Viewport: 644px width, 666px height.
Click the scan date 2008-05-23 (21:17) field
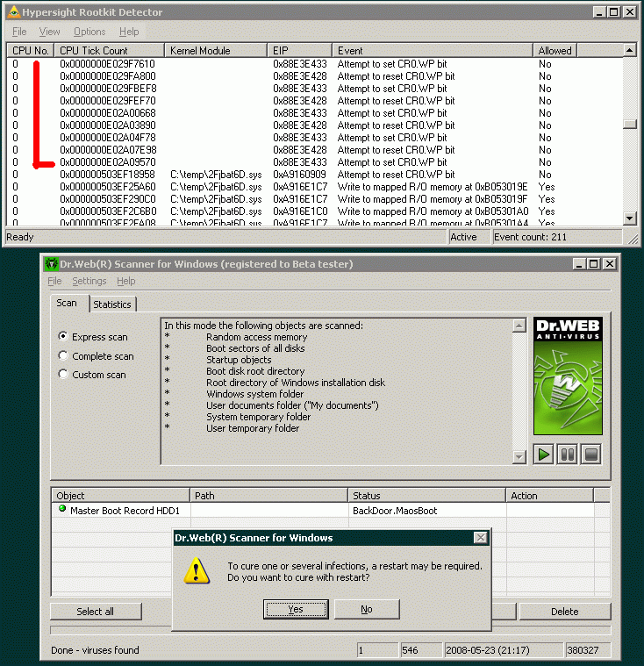[503, 650]
